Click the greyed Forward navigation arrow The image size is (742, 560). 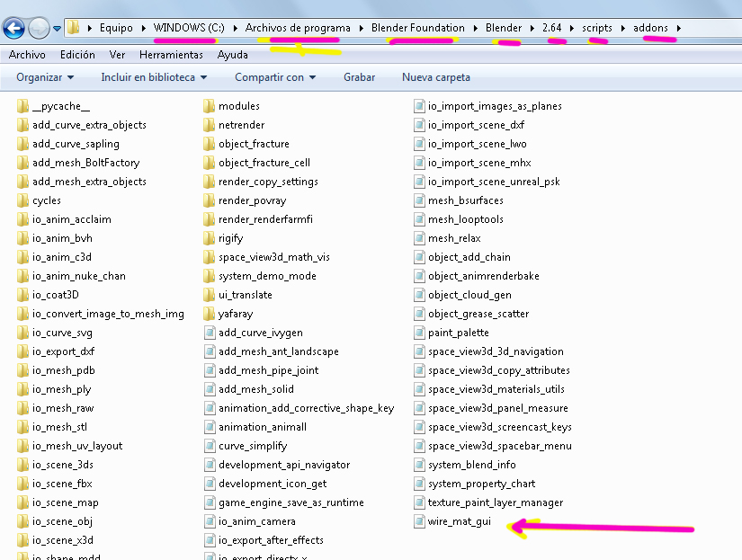39,28
